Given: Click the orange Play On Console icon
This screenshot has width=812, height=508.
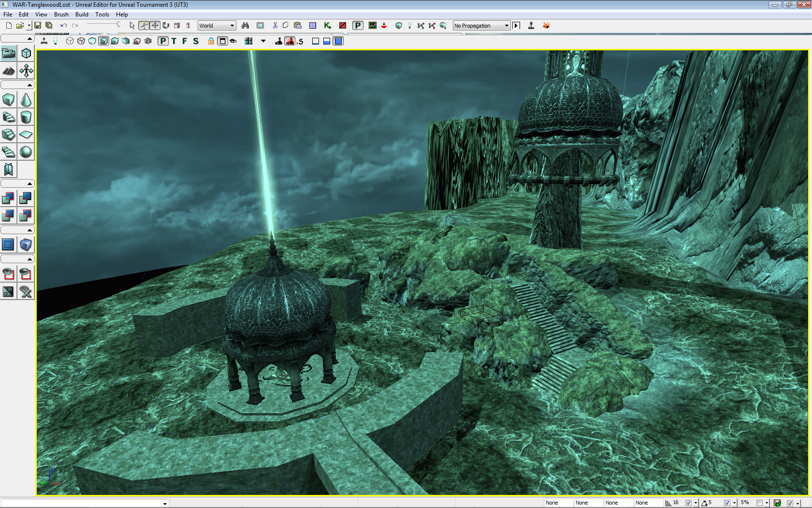Looking at the screenshot, I should tap(546, 26).
